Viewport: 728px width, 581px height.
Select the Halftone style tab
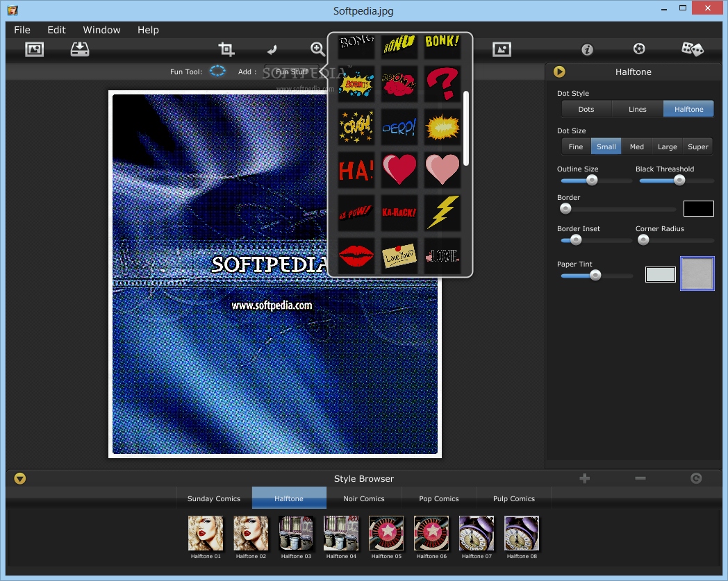point(289,498)
